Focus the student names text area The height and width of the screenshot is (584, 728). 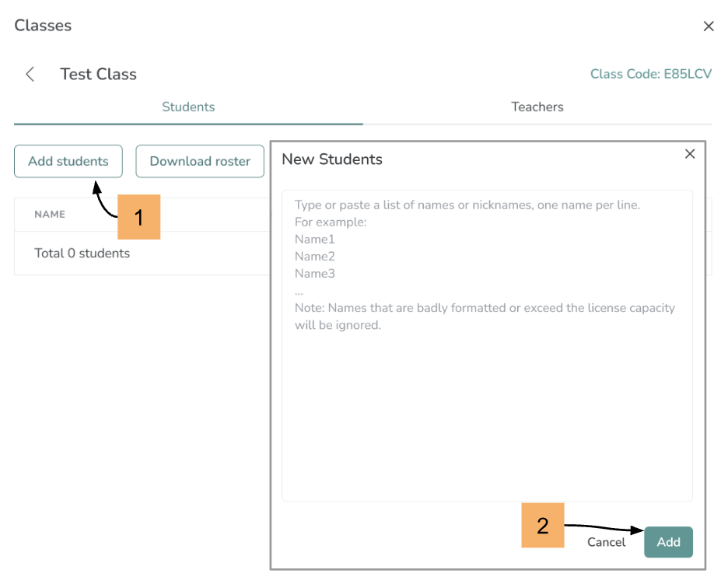[x=487, y=389]
